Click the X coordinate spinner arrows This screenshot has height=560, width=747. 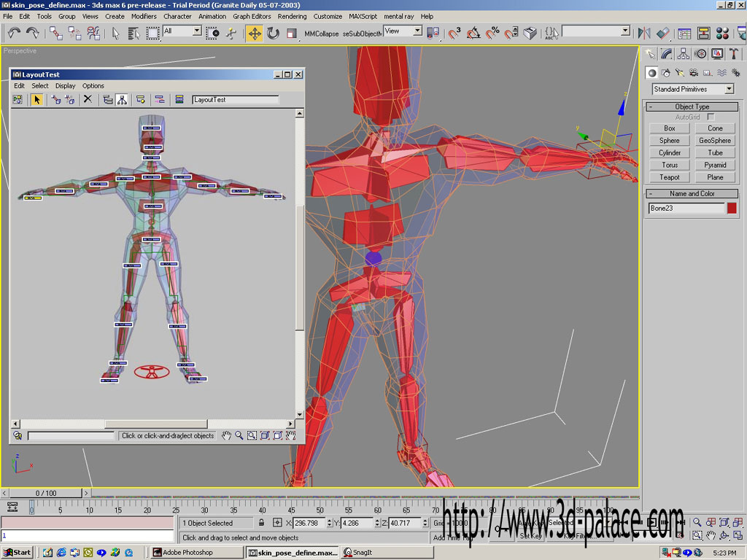pyautogui.click(x=329, y=523)
